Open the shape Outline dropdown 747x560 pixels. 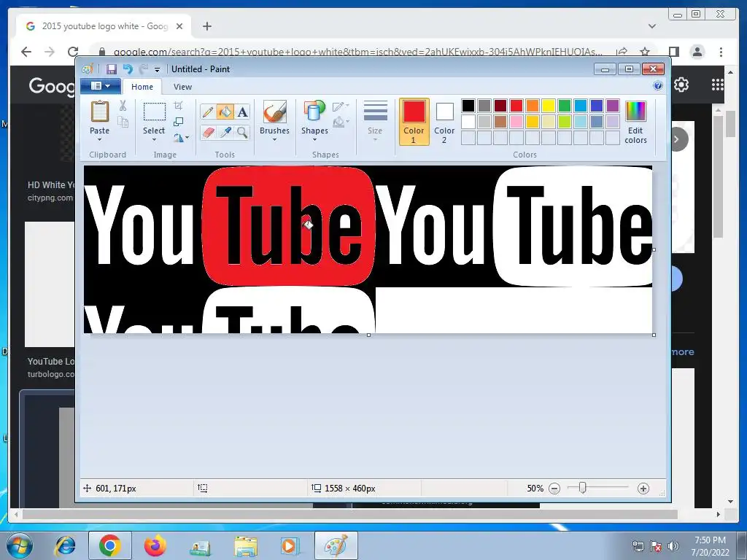(x=341, y=106)
